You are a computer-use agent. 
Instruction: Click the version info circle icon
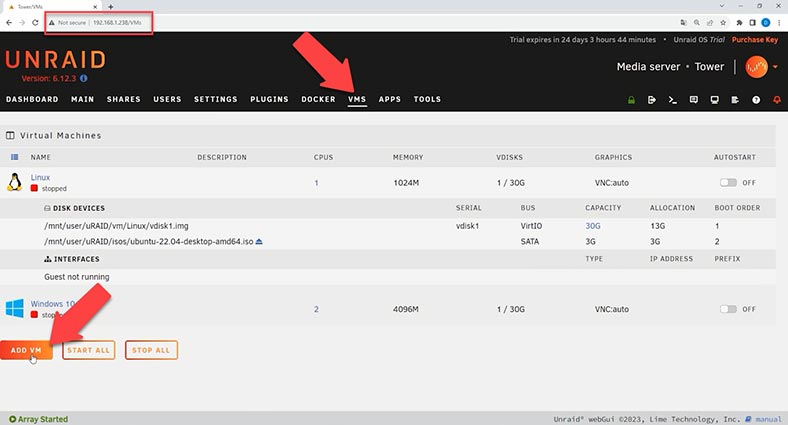pos(83,78)
